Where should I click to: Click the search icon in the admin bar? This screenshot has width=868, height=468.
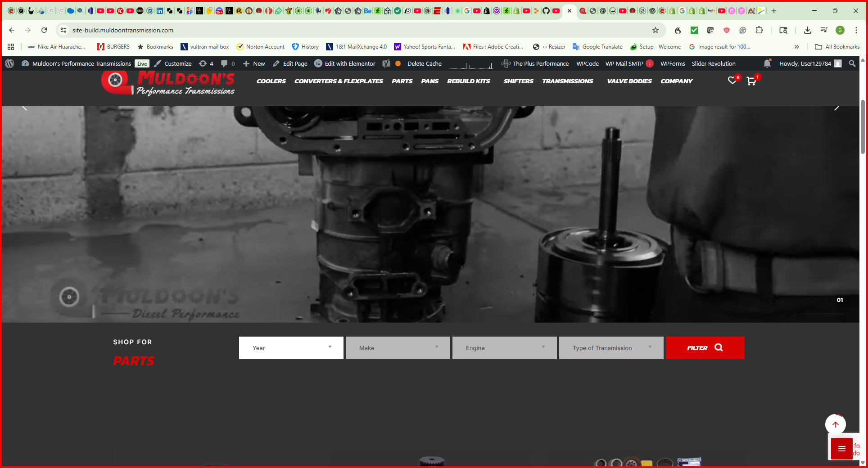click(x=852, y=63)
